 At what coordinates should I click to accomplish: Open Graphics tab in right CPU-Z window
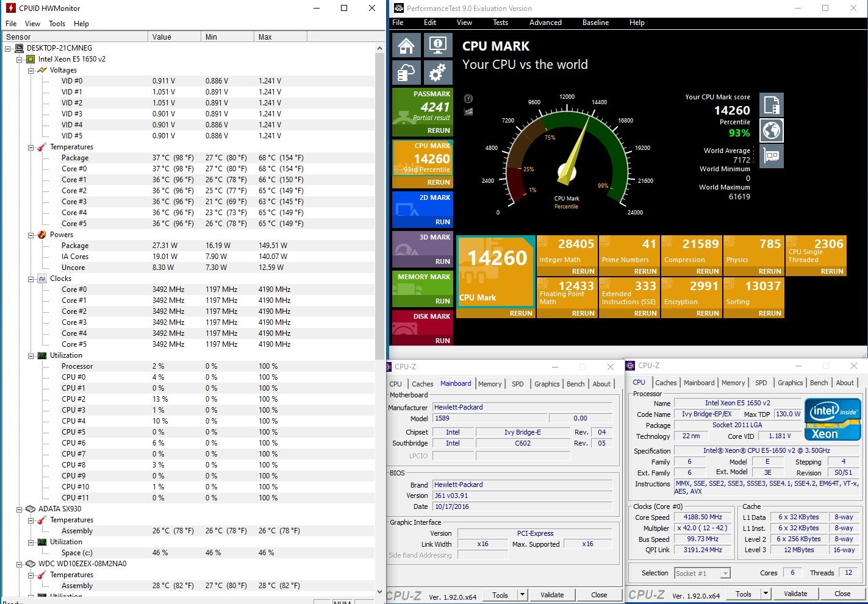790,383
